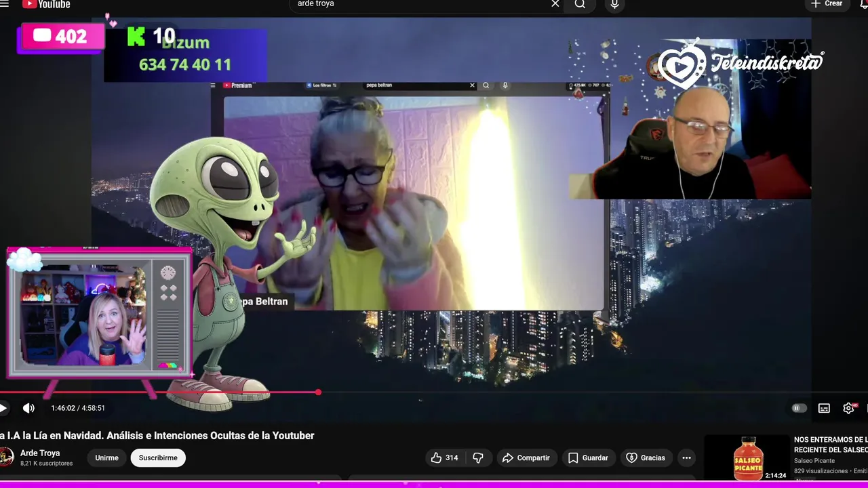Play the paused video

pos(3,408)
